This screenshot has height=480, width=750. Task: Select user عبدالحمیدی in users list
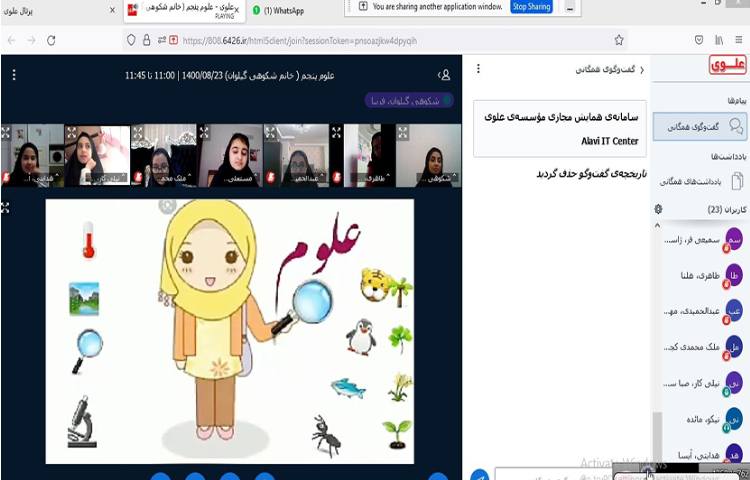tap(703, 311)
